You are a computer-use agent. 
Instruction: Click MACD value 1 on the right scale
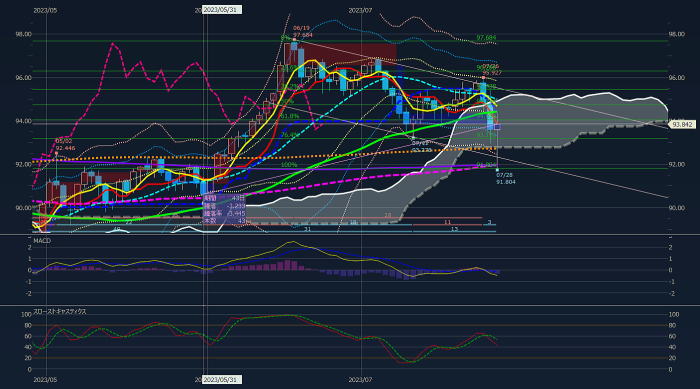670,259
